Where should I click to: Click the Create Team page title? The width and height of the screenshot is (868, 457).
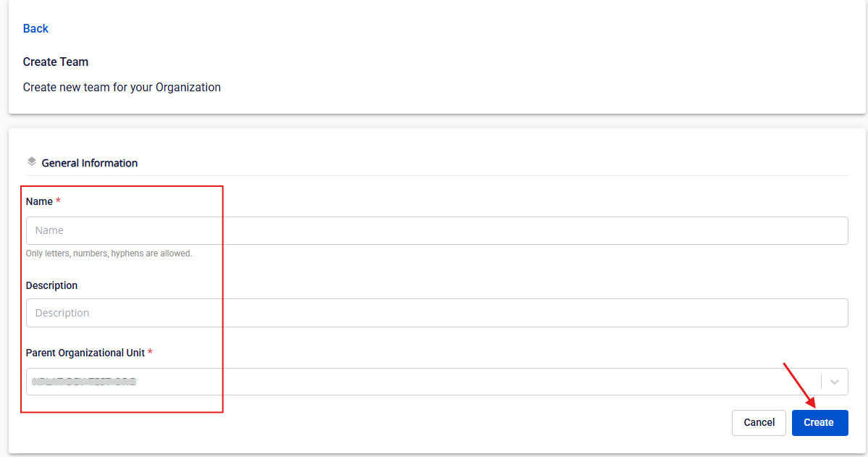[x=56, y=62]
